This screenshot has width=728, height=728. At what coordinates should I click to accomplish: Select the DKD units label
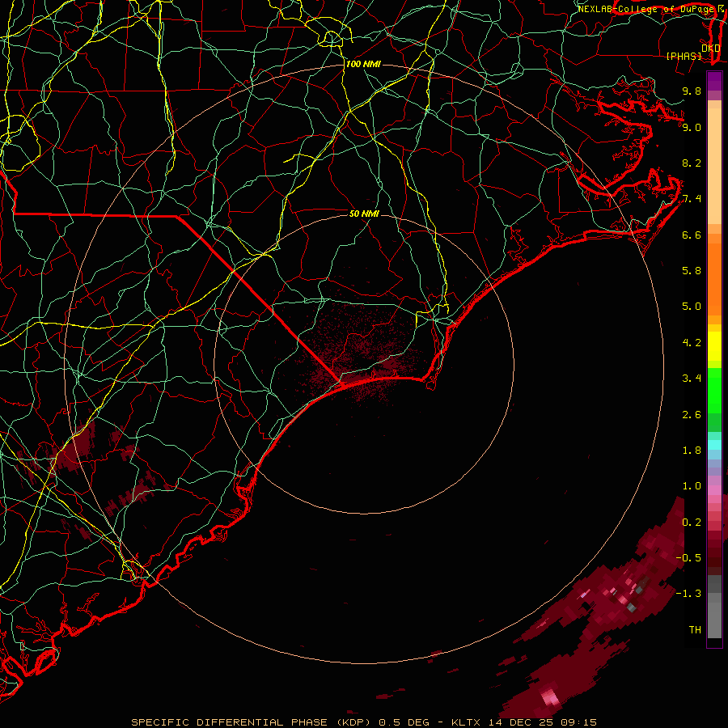710,49
